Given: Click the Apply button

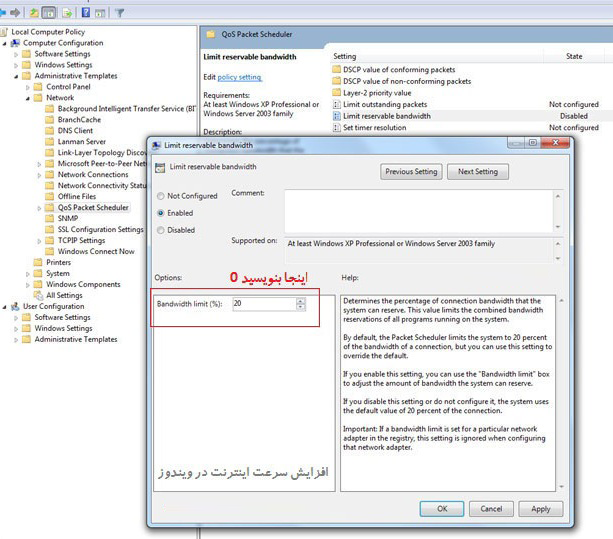Looking at the screenshot, I should click(x=541, y=509).
